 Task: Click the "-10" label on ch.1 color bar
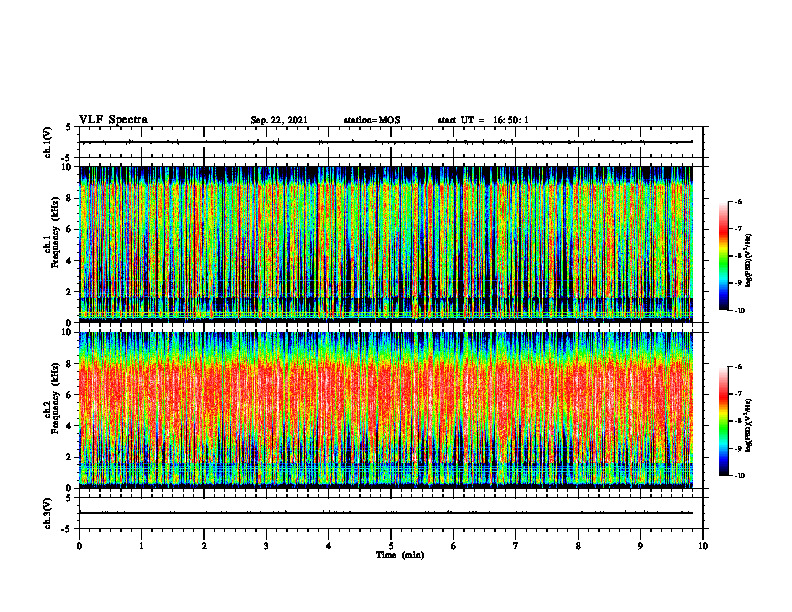pyautogui.click(x=740, y=311)
